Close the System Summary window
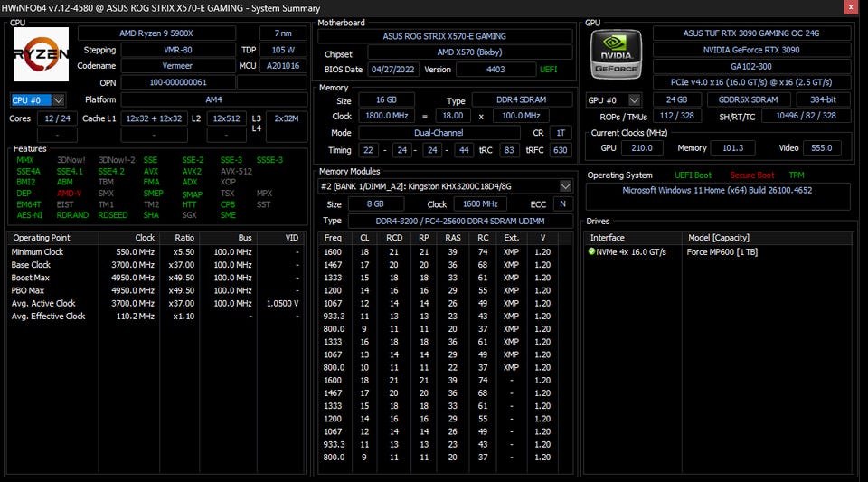 853,8
